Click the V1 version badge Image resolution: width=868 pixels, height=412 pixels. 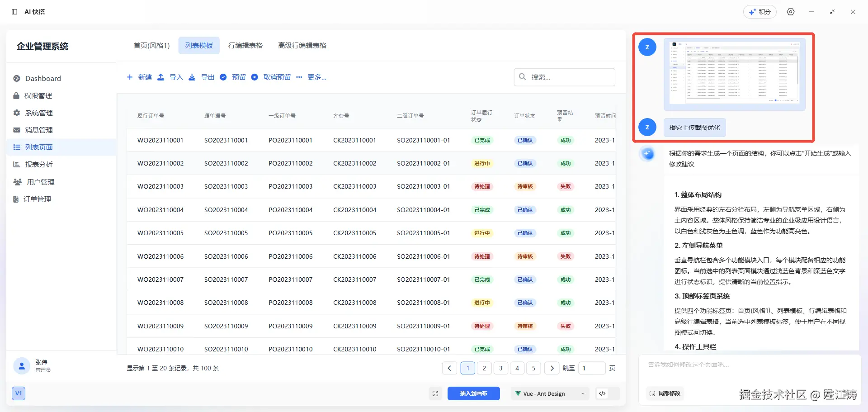(19, 393)
